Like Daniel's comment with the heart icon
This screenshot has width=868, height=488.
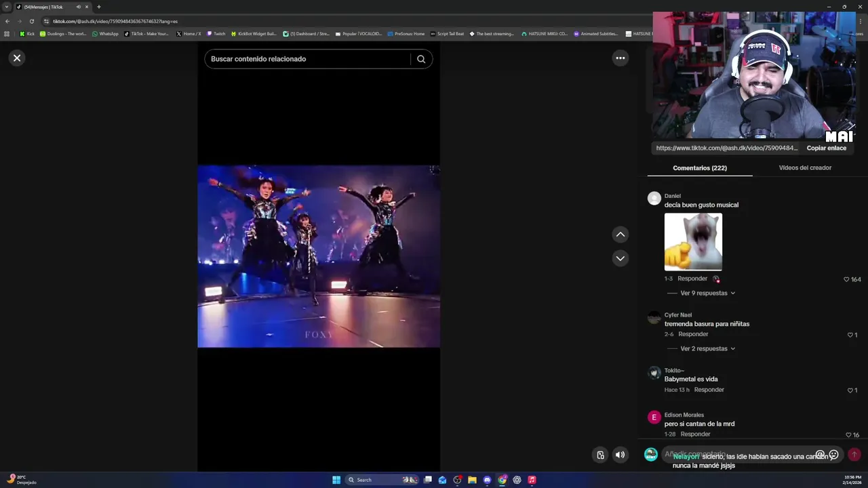coord(846,279)
